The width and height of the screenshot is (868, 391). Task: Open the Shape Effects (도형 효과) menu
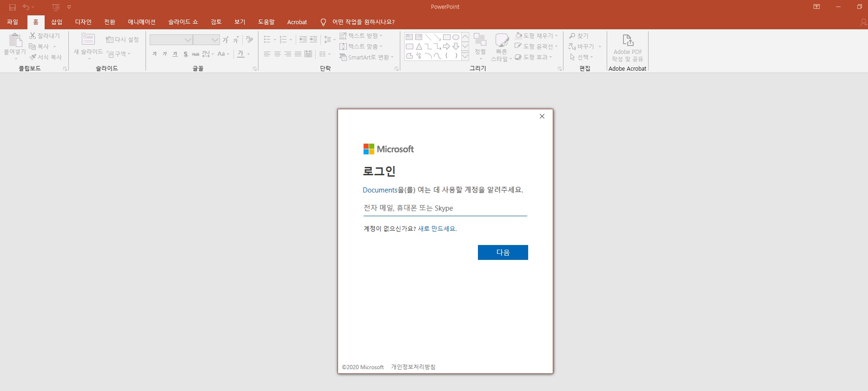534,57
